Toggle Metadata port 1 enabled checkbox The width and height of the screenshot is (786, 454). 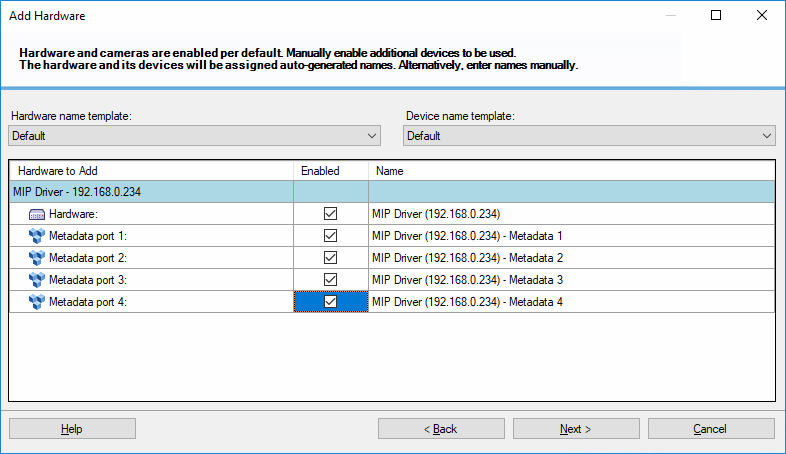click(330, 236)
